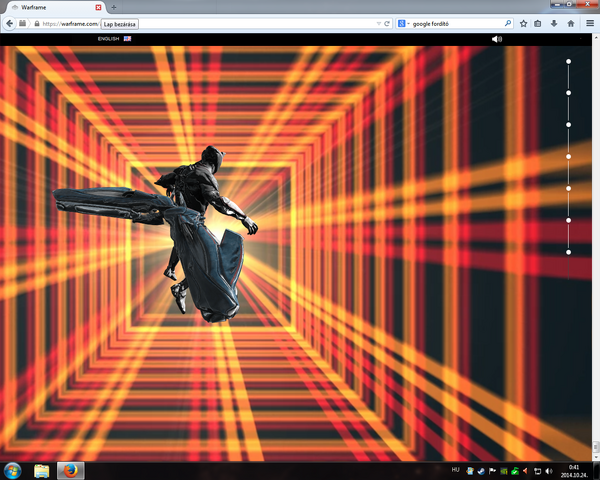This screenshot has height=480, width=600.
Task: Click the padlock site security icon
Action: pyautogui.click(x=37, y=24)
